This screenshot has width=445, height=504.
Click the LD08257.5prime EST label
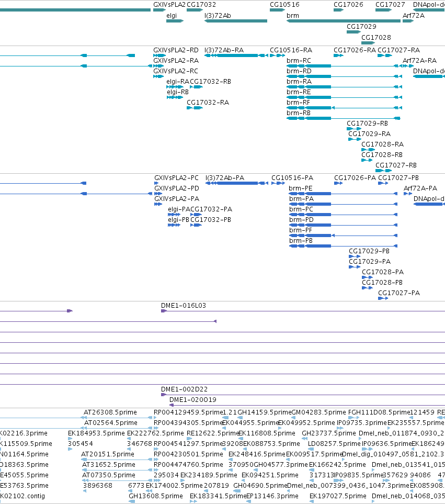pyautogui.click(x=334, y=444)
